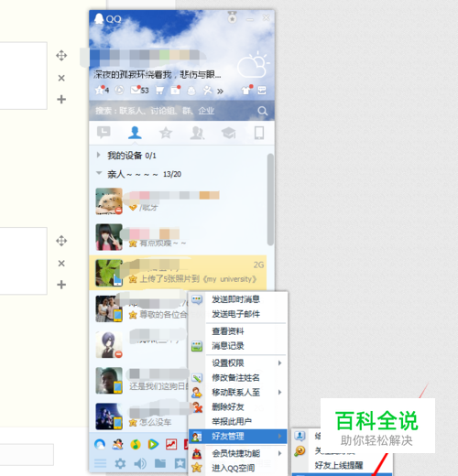Switch to the contacts person tab
The width and height of the screenshot is (458, 476).
(135, 133)
